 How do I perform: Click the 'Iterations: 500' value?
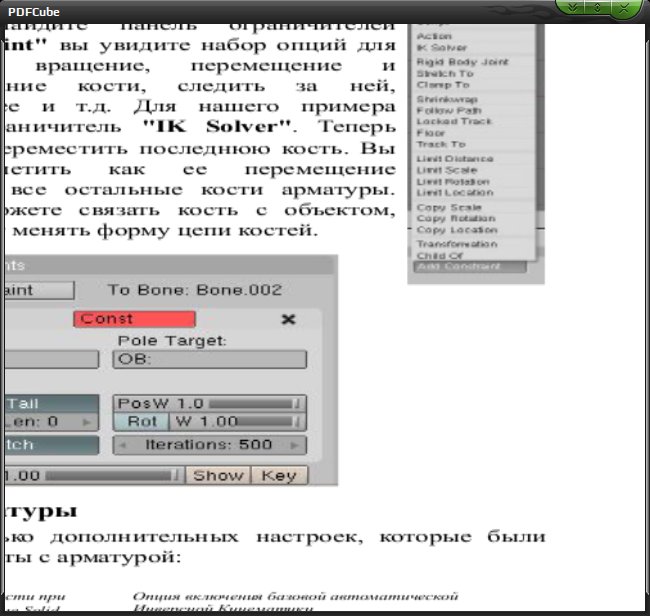click(x=209, y=445)
